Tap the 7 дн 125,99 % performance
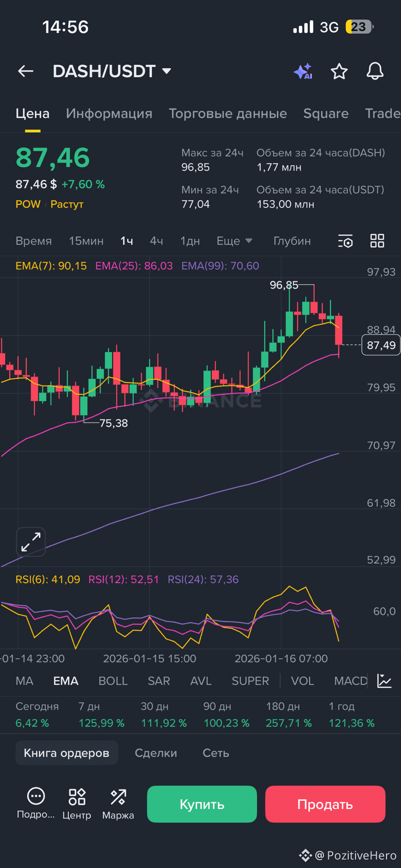The height and width of the screenshot is (868, 401). (102, 714)
